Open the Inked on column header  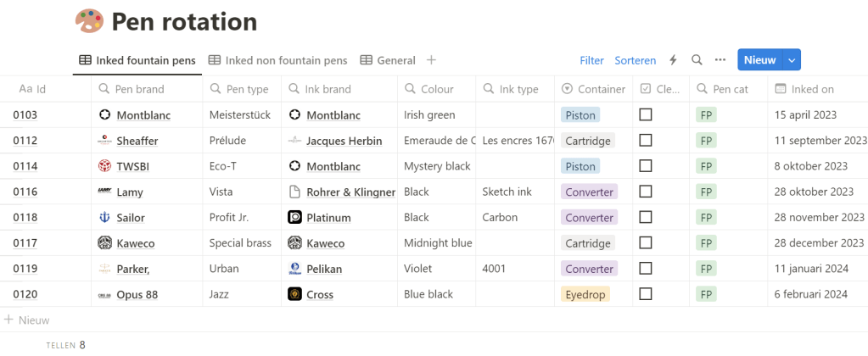click(811, 89)
